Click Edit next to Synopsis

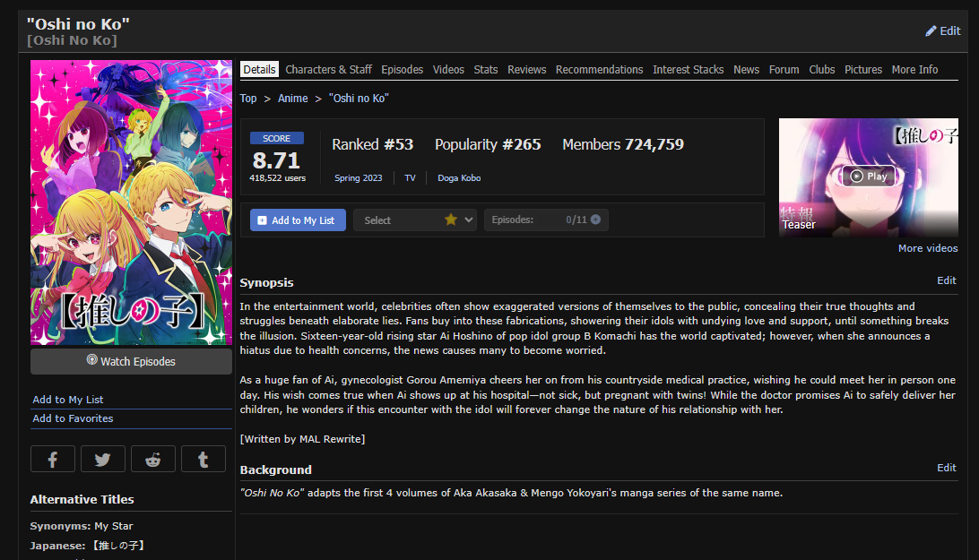946,280
